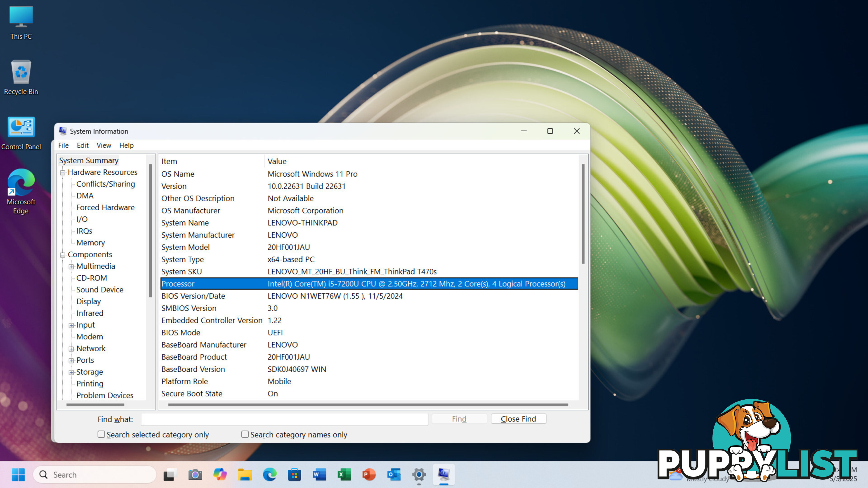Click the Value column header

[422, 161]
